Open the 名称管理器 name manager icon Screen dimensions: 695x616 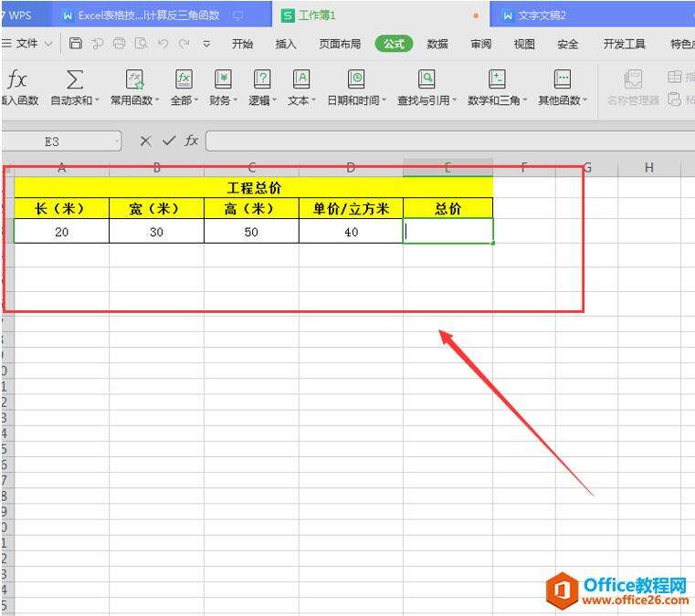[x=633, y=79]
